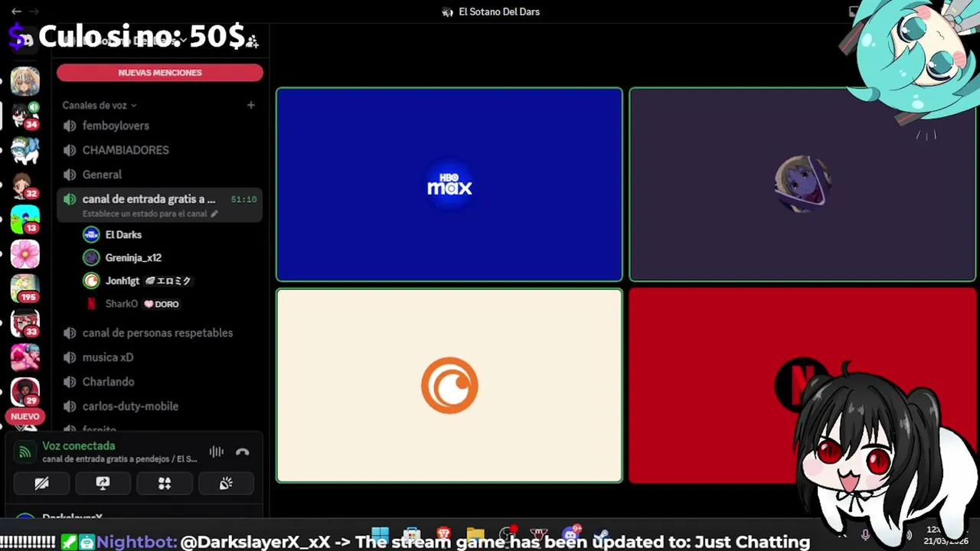
Task: Open the server icon with 32 badge
Action: [24, 184]
